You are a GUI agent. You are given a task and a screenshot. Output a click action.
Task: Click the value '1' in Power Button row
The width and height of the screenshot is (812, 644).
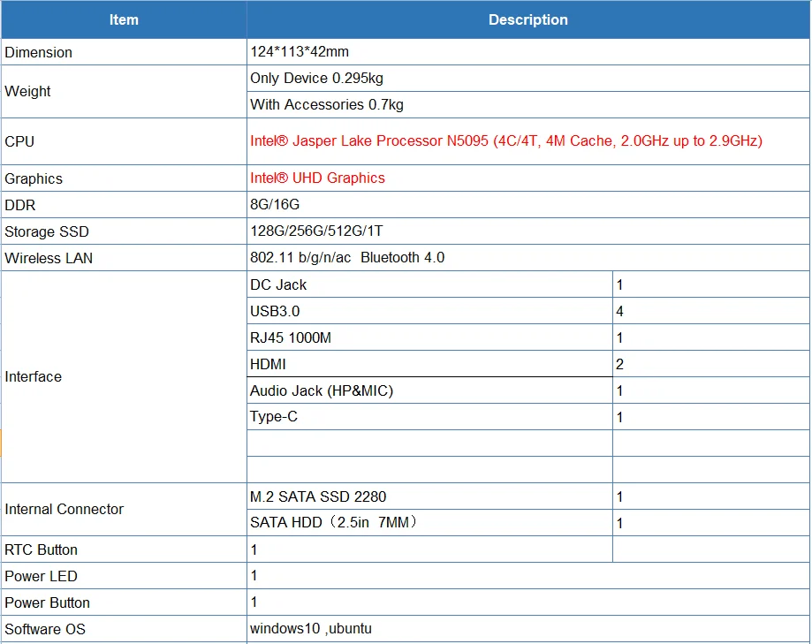[254, 602]
